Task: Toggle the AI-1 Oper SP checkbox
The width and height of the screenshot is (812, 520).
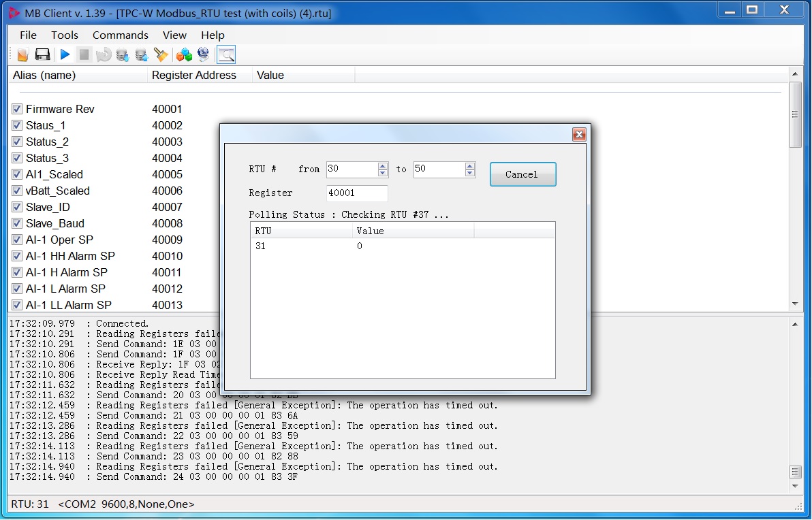Action: click(x=17, y=240)
